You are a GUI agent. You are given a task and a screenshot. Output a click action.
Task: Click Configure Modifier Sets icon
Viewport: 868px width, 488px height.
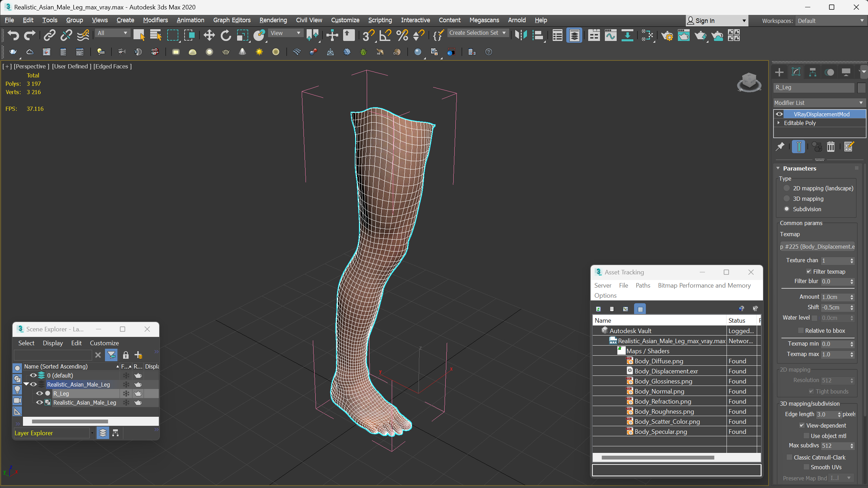coord(849,147)
